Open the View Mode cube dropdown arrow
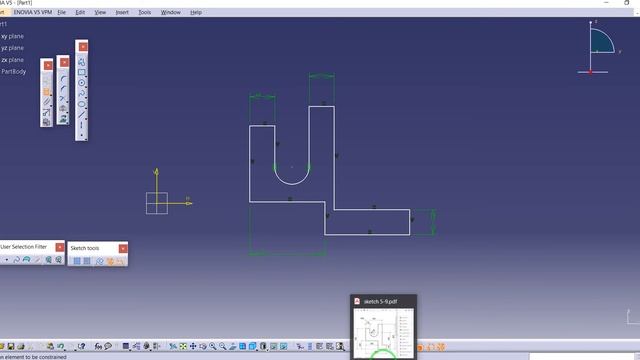Screen dimensions: 640x360 tap(256, 350)
